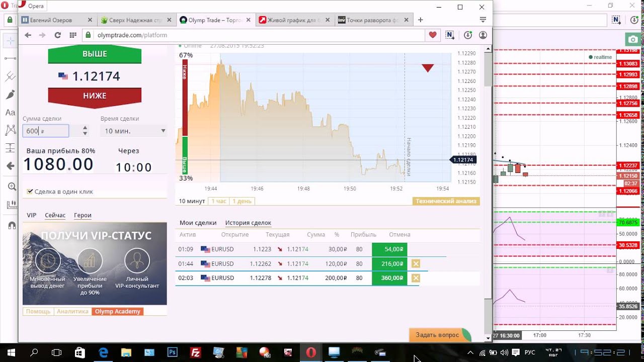Open Olymp Academy link
This screenshot has height=362, width=644.
[x=118, y=311]
